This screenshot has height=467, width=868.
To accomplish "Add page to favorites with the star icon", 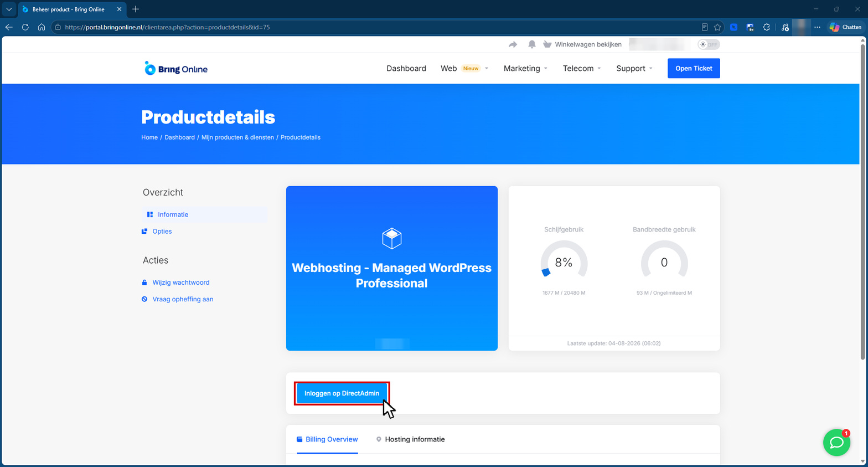I will click(717, 27).
